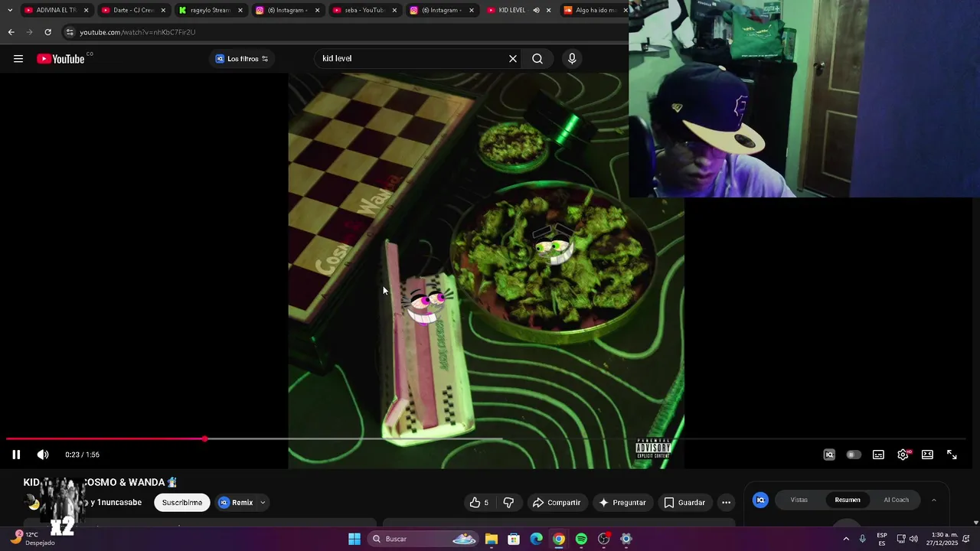Image resolution: width=980 pixels, height=551 pixels.
Task: Click the youtube.com address bar URL
Action: point(138,32)
